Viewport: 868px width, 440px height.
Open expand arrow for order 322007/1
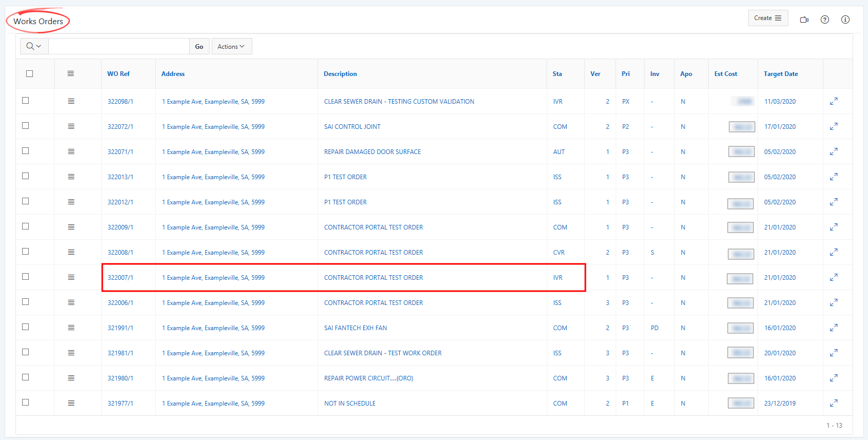[x=834, y=277]
